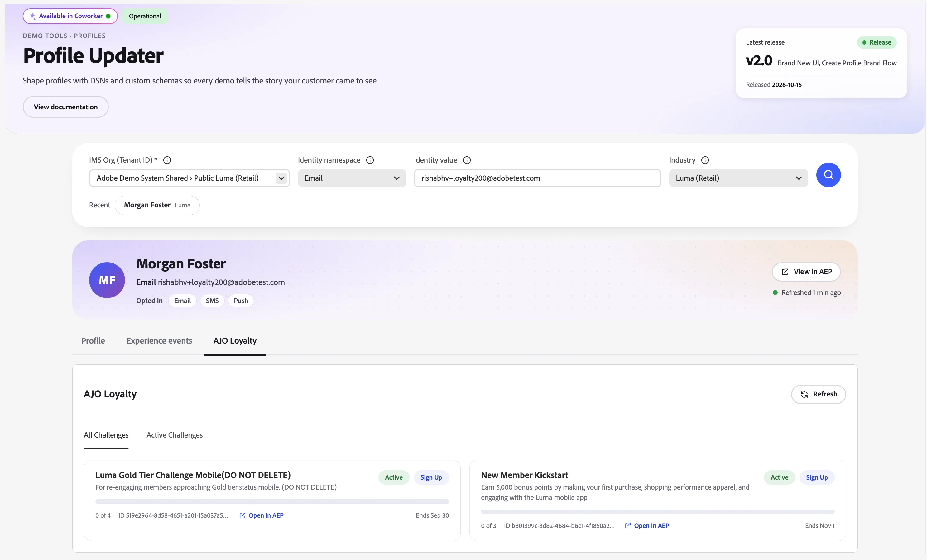Select recent profile chip Morgan Foster

[x=157, y=205]
